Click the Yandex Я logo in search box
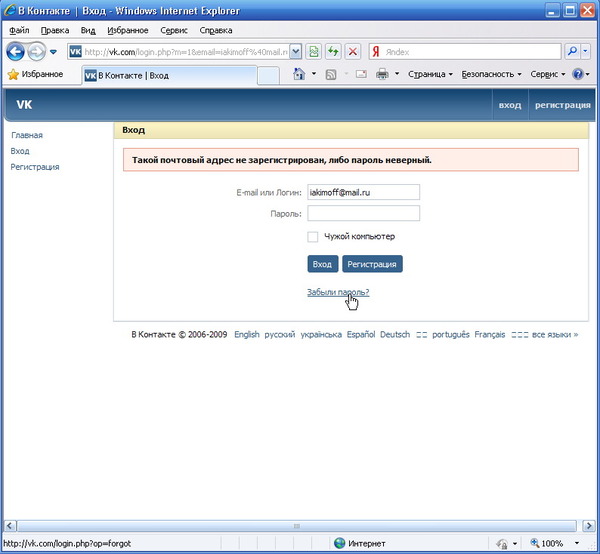Screen dimensions: 600x554 376,52
